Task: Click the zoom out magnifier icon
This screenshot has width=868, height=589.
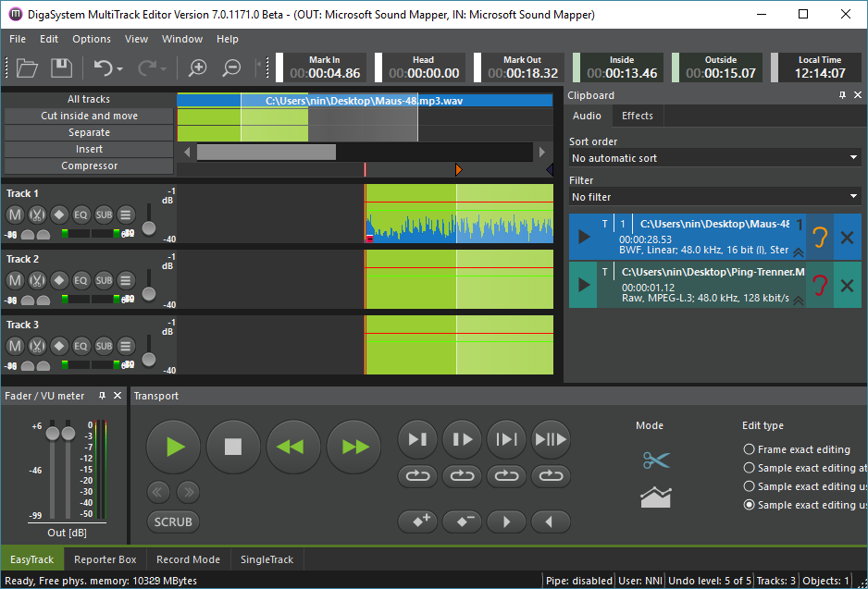Action: (x=232, y=67)
